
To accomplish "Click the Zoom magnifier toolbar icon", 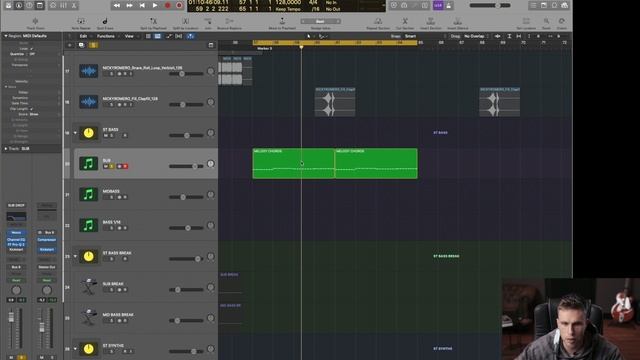I will 546,21.
